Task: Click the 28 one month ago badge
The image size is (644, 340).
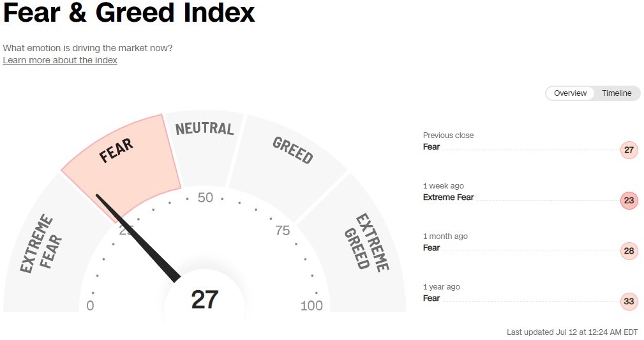Action: 629,251
